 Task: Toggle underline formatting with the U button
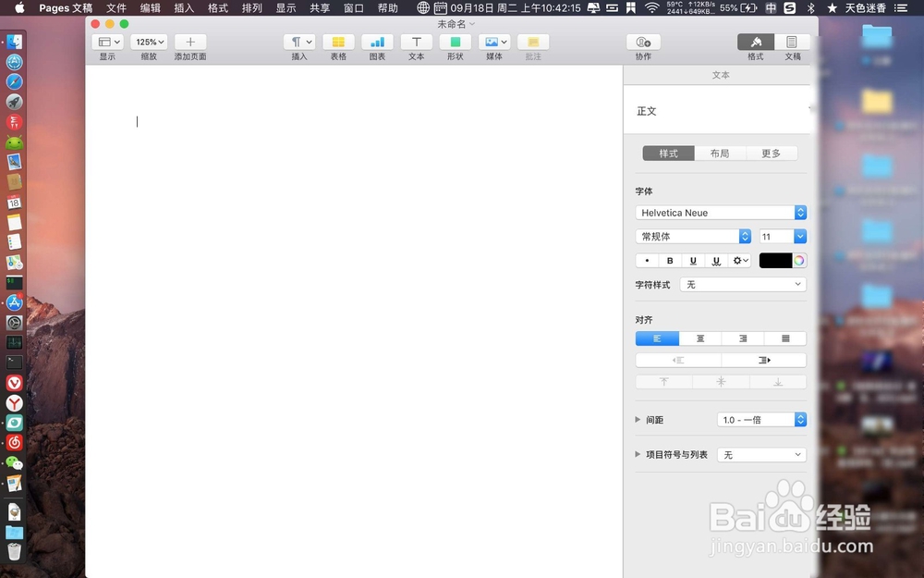point(691,260)
